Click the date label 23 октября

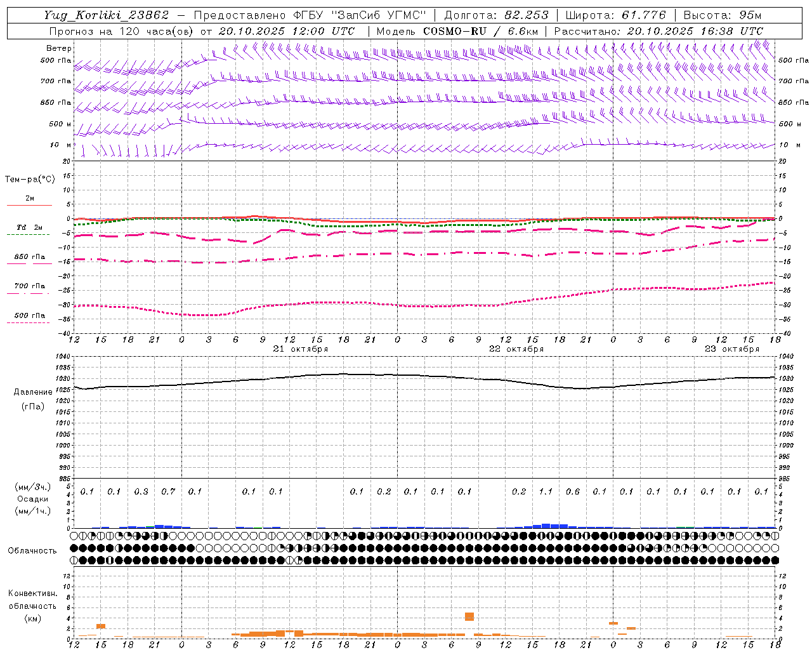[x=731, y=349]
